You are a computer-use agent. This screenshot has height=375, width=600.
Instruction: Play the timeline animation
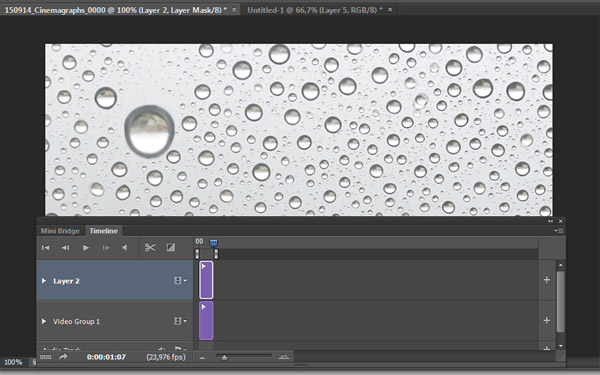(86, 248)
